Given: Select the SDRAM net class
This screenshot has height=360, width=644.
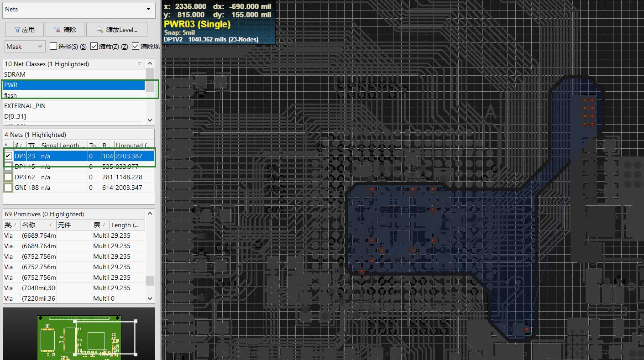Looking at the screenshot, I should click(x=74, y=74).
